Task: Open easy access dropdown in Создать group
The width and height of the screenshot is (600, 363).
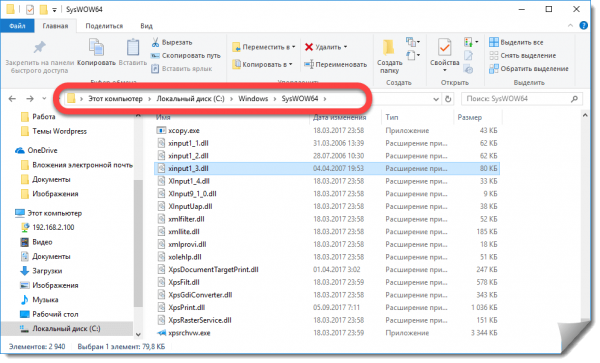Action: [412, 56]
